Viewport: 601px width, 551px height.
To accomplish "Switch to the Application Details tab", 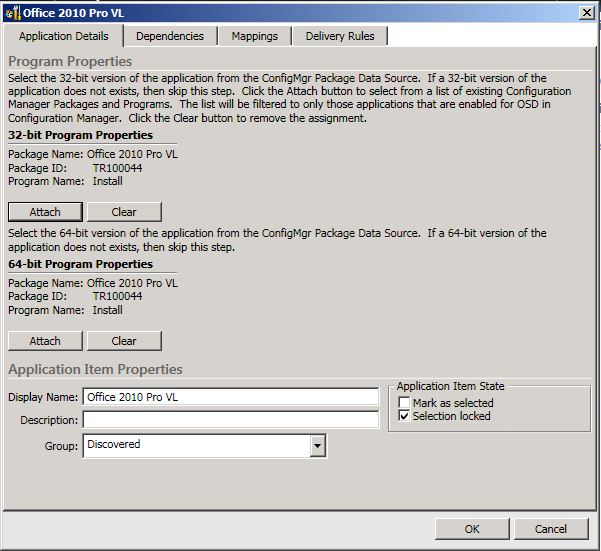I will point(64,36).
